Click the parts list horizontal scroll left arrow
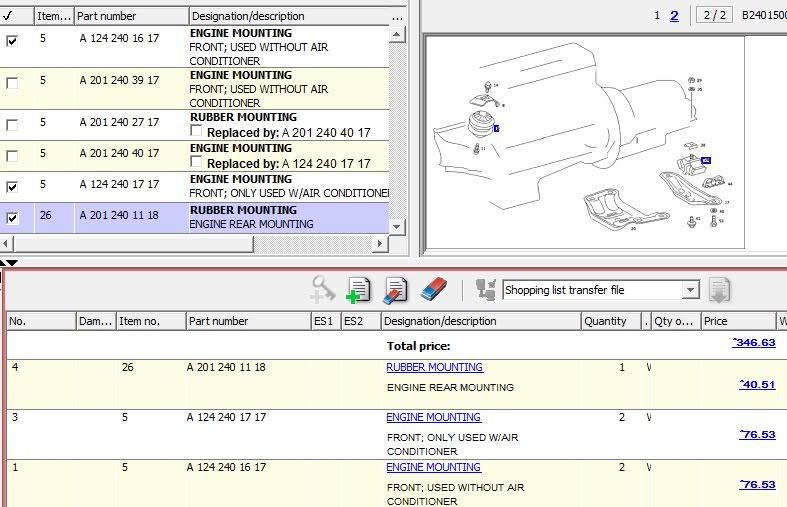 [5, 244]
